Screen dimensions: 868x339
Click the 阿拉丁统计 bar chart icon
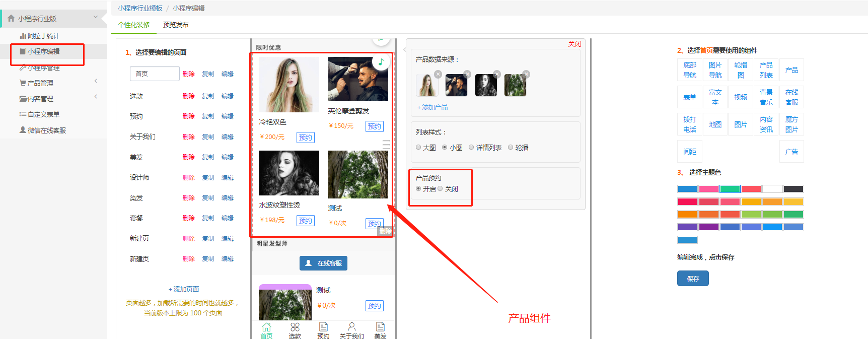click(23, 36)
